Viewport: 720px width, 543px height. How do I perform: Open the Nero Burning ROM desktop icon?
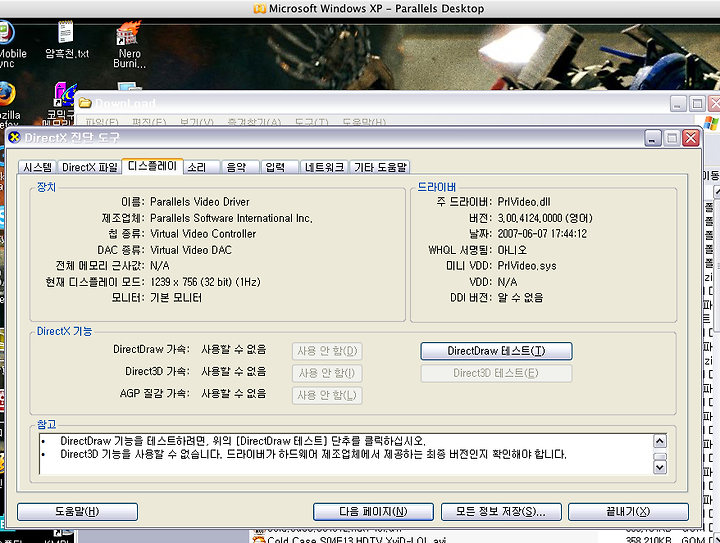[129, 44]
